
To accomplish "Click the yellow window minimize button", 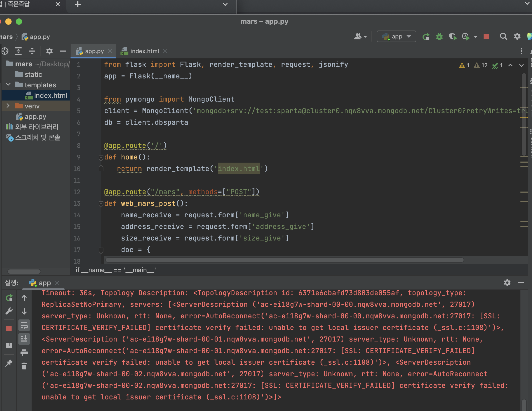I will coord(8,22).
